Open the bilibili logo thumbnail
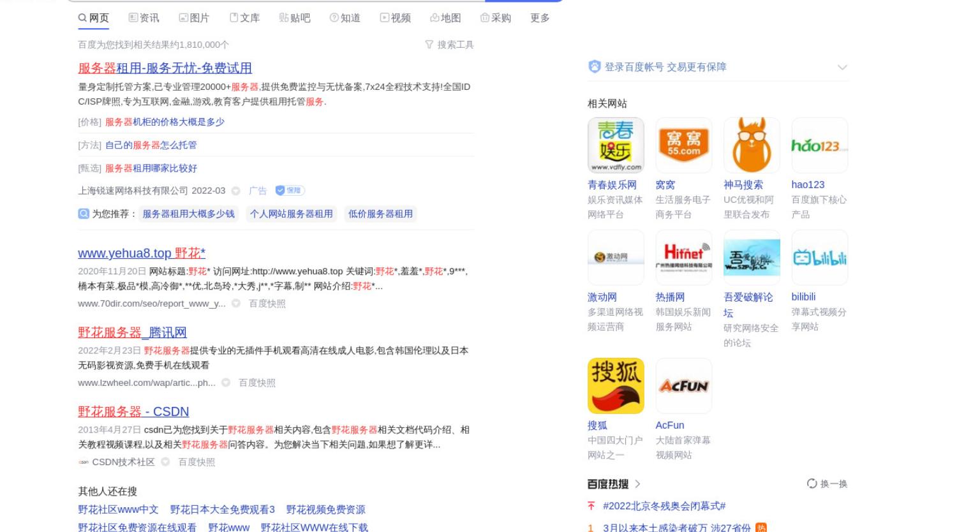The height and width of the screenshot is (532, 980). (820, 258)
